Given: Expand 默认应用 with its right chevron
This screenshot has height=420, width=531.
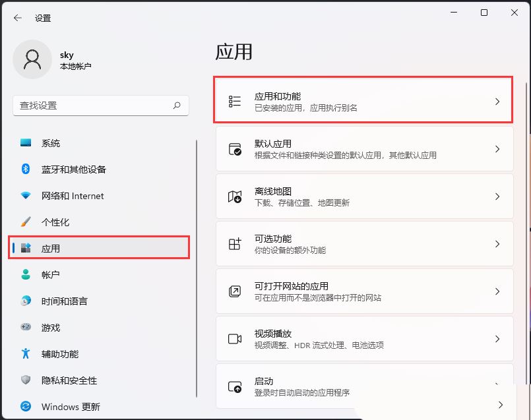Looking at the screenshot, I should click(498, 148).
